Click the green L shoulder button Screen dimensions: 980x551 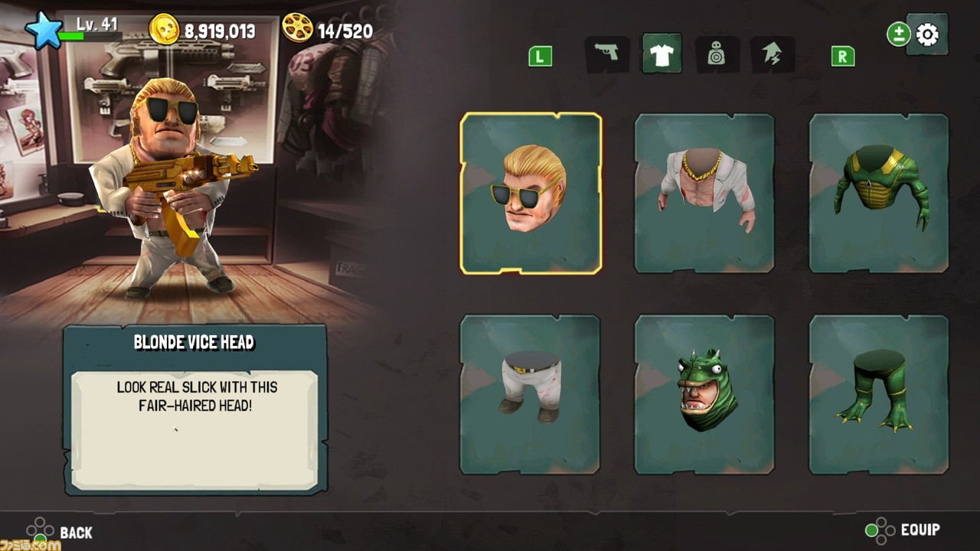coord(540,56)
